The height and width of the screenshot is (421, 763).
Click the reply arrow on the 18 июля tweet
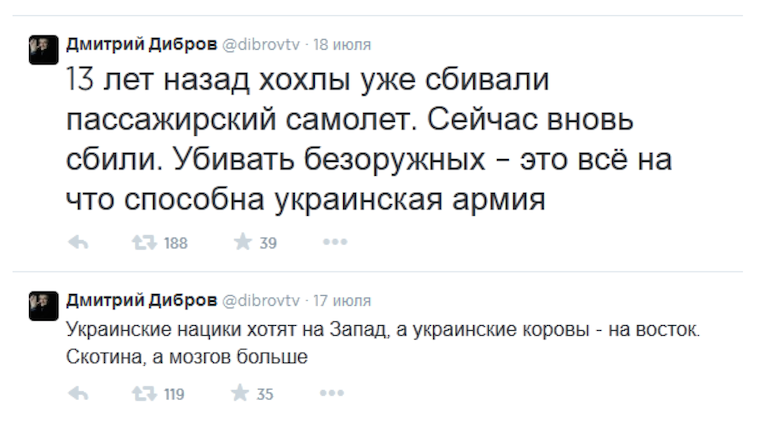tap(79, 242)
